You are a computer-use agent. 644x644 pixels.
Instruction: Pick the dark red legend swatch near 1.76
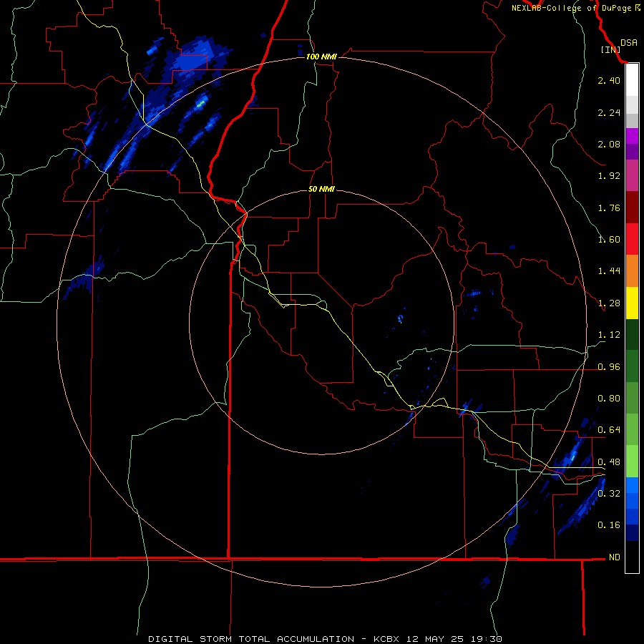(x=632, y=208)
